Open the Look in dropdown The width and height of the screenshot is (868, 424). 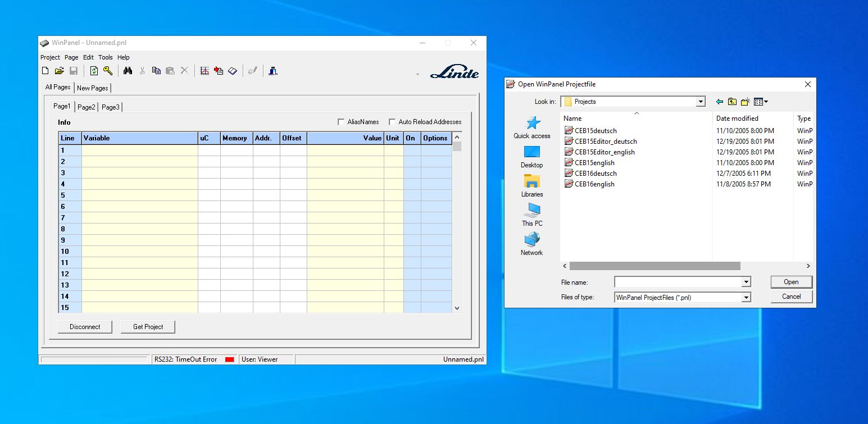701,102
